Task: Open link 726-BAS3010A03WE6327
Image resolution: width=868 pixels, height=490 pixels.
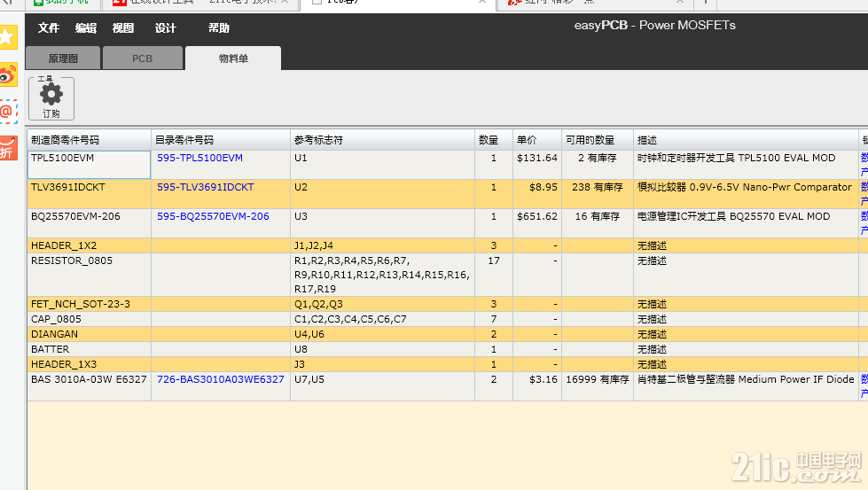Action: pos(220,379)
